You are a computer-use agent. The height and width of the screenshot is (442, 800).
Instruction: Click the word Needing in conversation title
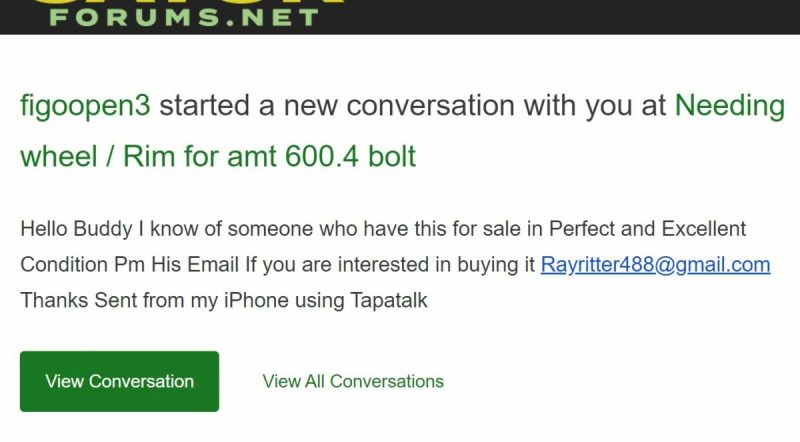(730, 106)
